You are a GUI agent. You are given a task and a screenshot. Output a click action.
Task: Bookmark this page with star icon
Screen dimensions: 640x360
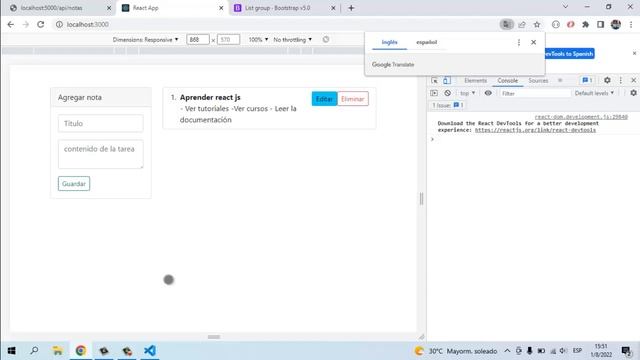click(x=537, y=24)
